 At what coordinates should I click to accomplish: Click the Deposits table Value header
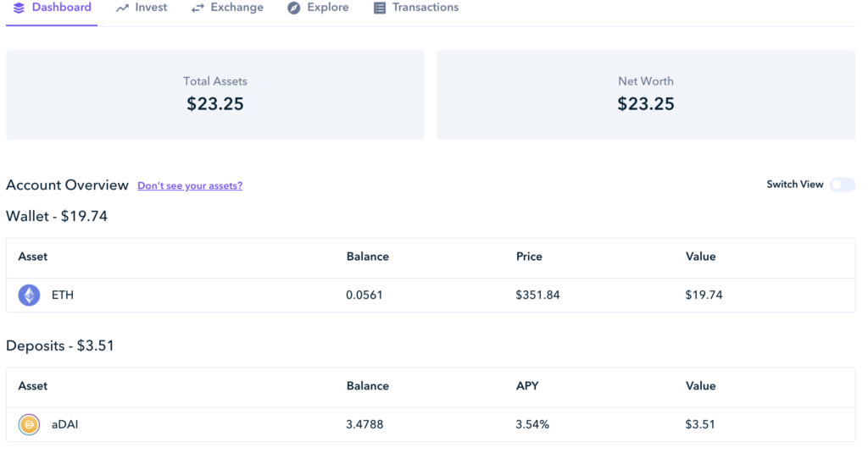pos(701,386)
